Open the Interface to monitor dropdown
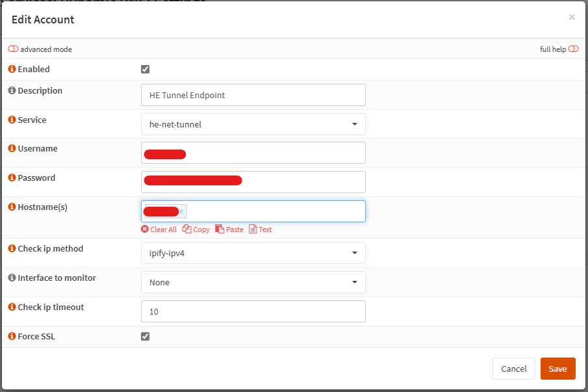 click(x=253, y=282)
